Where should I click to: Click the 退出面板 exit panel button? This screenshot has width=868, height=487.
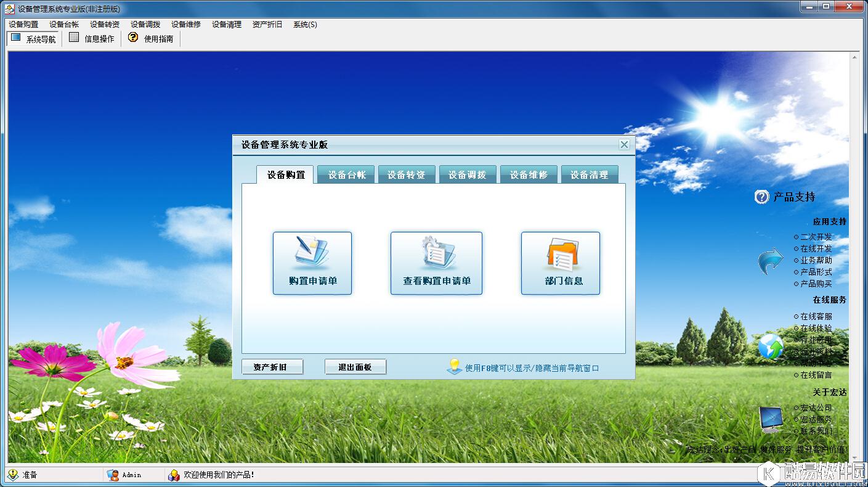coord(355,366)
